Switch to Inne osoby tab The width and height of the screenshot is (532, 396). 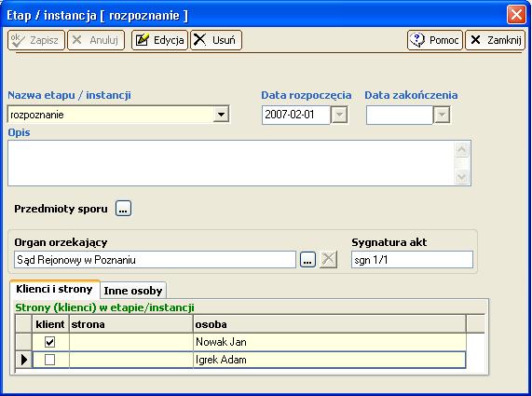pos(133,291)
